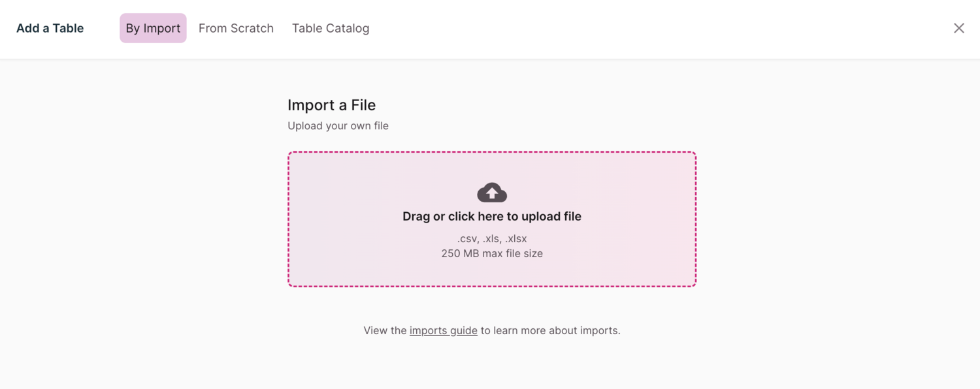Click empty header space right of Table Catalog
Viewport: 980px width, 389px height.
tap(653, 28)
